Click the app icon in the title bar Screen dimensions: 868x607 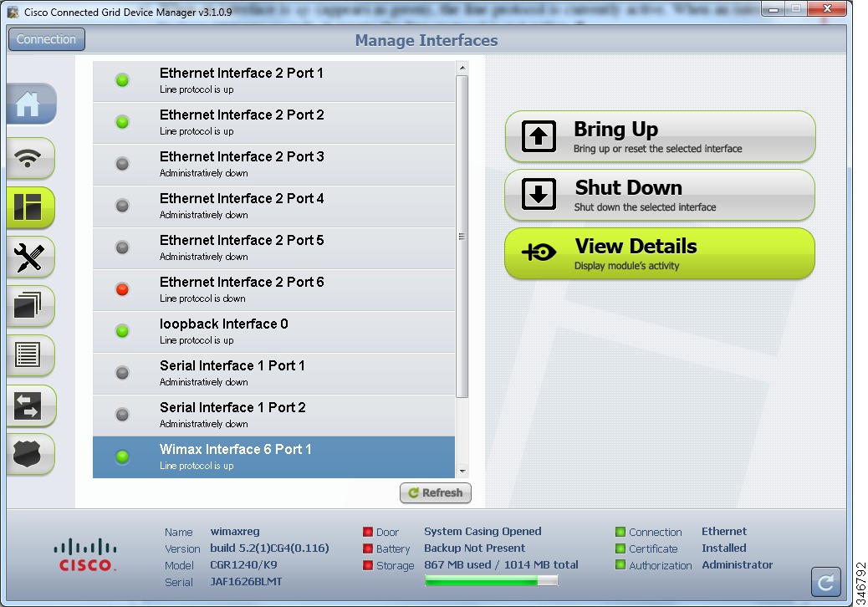point(13,13)
